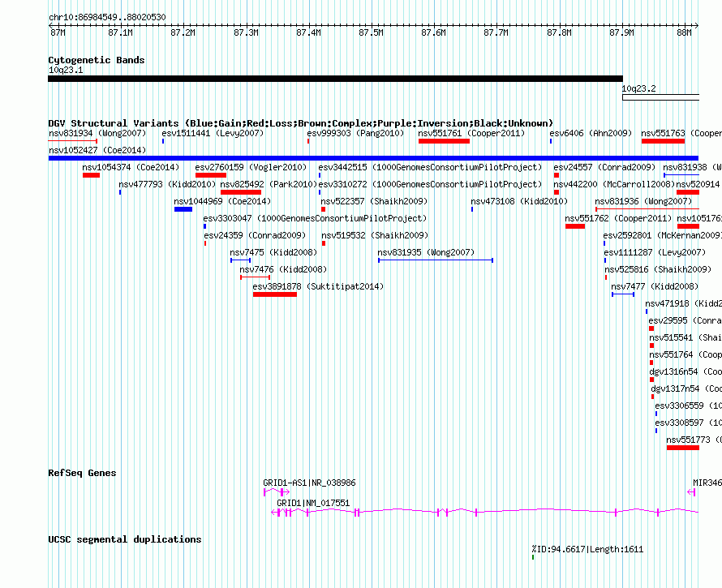
Task: Select the nsv515541 variant label
Action: click(x=685, y=337)
